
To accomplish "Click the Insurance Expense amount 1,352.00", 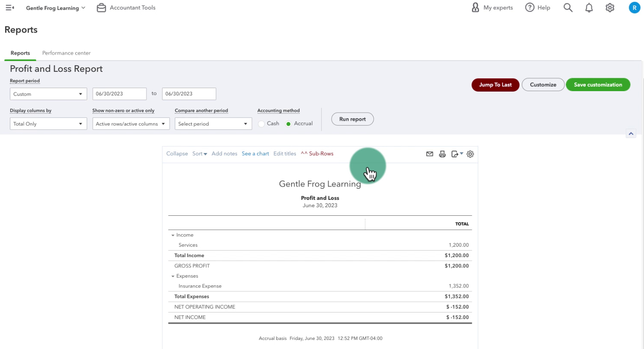I will coord(459,286).
